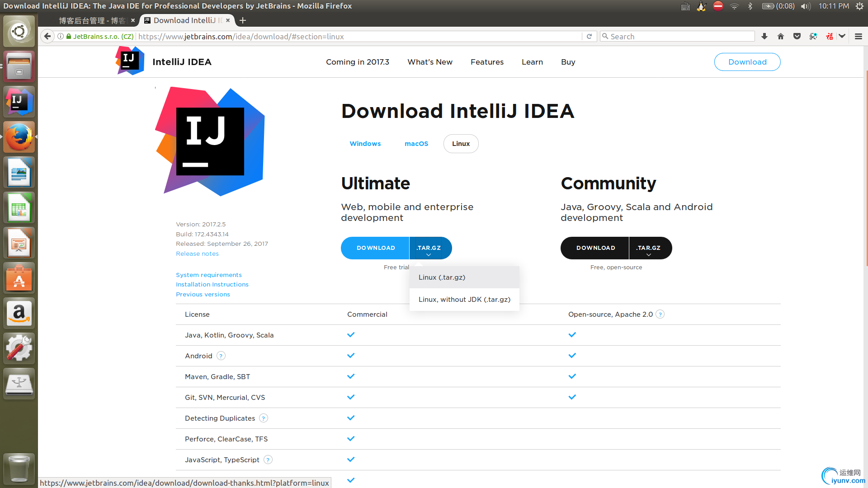
Task: Focus the URL address bar
Action: pyautogui.click(x=359, y=37)
